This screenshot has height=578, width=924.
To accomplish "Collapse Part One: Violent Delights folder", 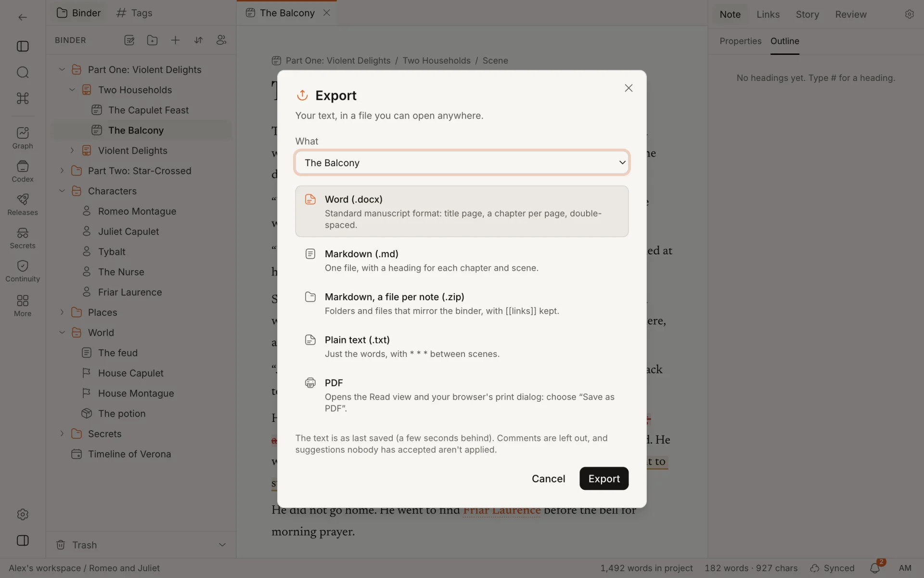I will coord(62,69).
